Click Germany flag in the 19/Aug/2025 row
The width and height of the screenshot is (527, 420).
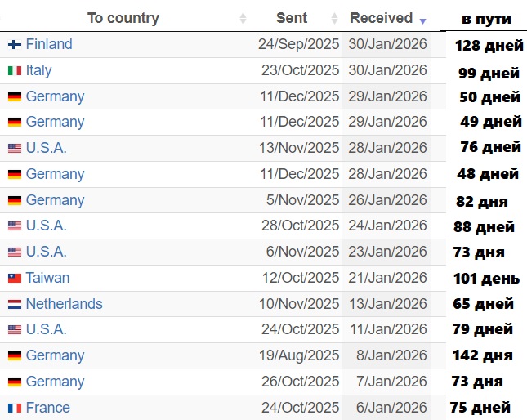point(15,356)
